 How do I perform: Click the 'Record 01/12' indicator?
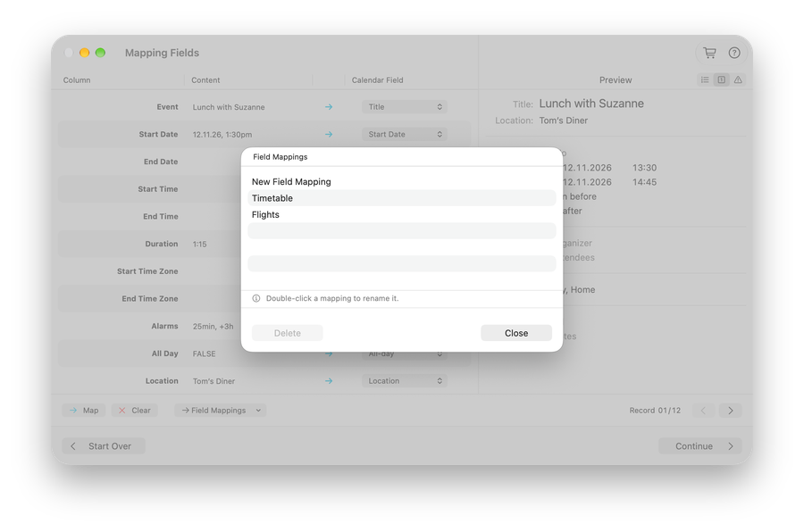655,410
